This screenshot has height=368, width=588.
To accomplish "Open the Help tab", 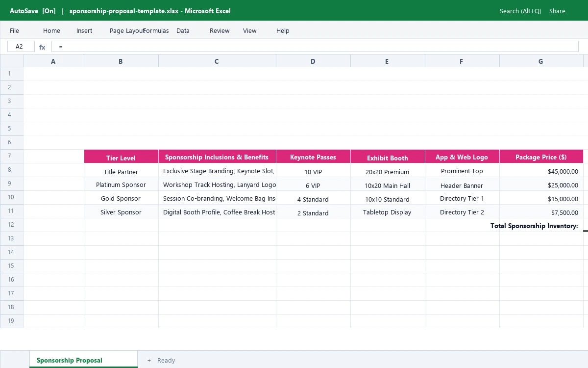I will point(283,30).
